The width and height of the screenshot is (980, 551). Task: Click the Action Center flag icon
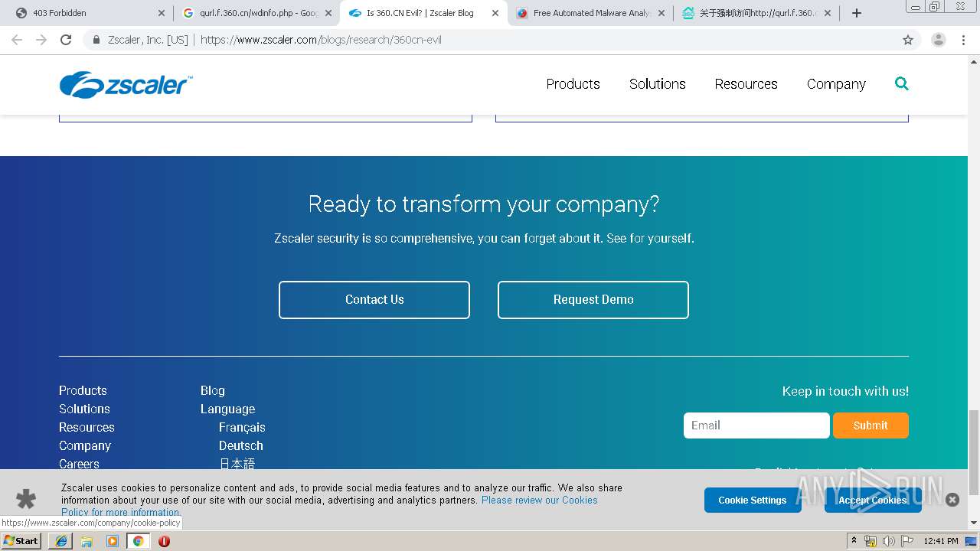pyautogui.click(x=907, y=541)
